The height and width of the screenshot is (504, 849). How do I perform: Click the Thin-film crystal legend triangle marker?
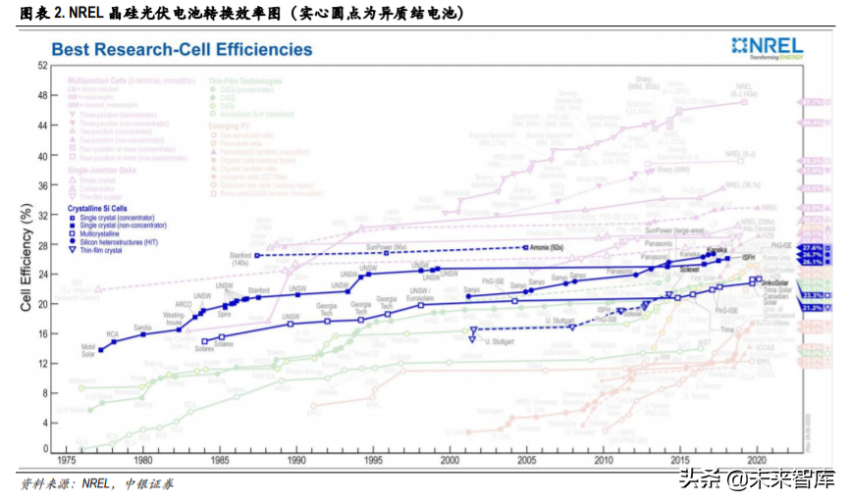72,250
